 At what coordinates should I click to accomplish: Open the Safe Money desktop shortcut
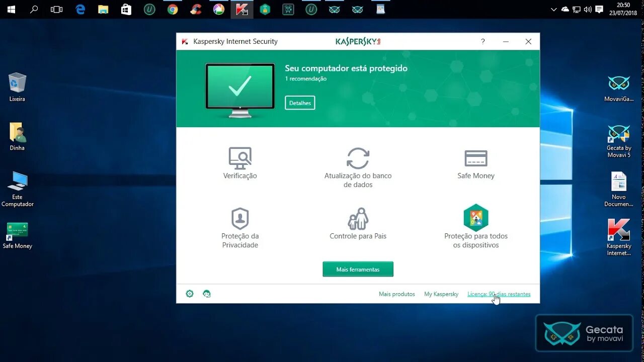point(17,235)
